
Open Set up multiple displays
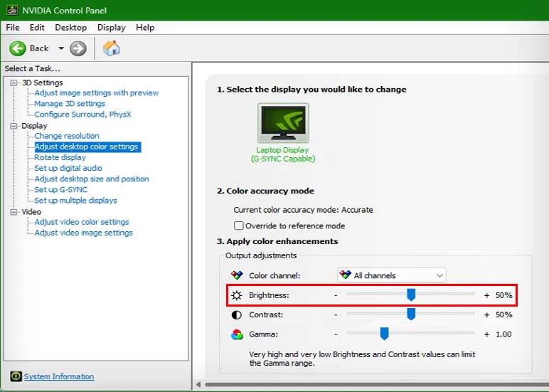[x=75, y=201]
